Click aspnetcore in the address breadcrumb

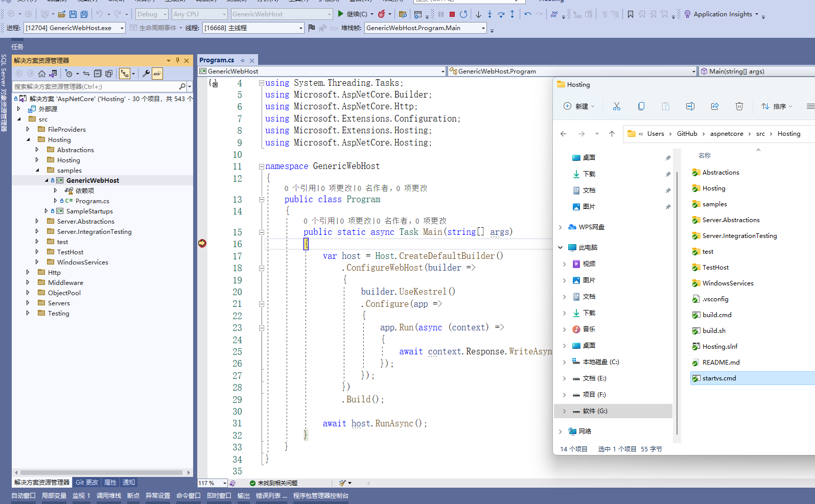(x=727, y=134)
